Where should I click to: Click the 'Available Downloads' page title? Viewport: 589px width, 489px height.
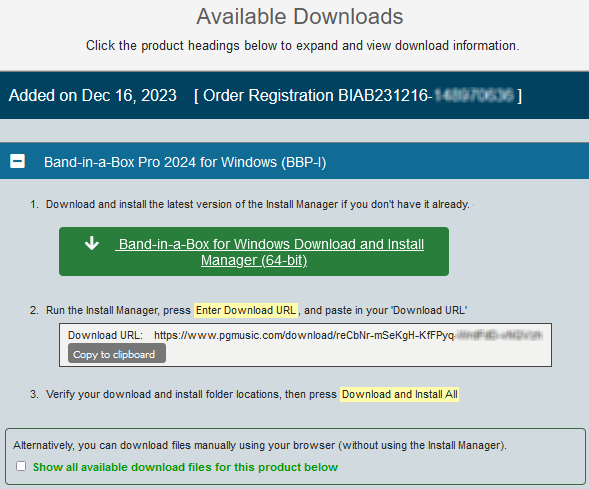click(x=300, y=17)
